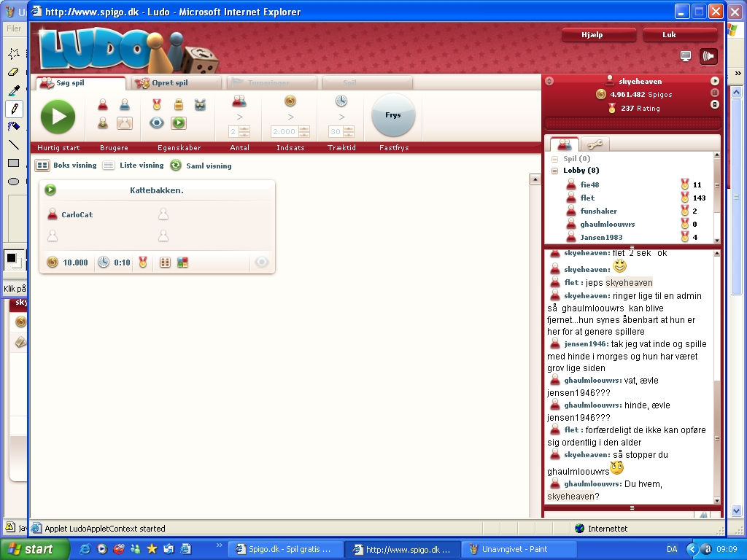This screenshot has height=560, width=747.
Task: Click the medal filter icon under Egenskaber
Action: tap(157, 104)
